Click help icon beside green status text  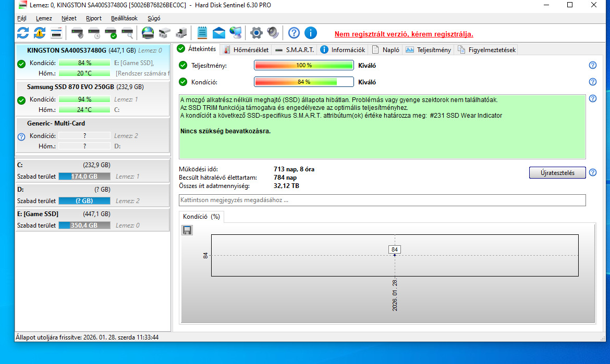tap(592, 98)
